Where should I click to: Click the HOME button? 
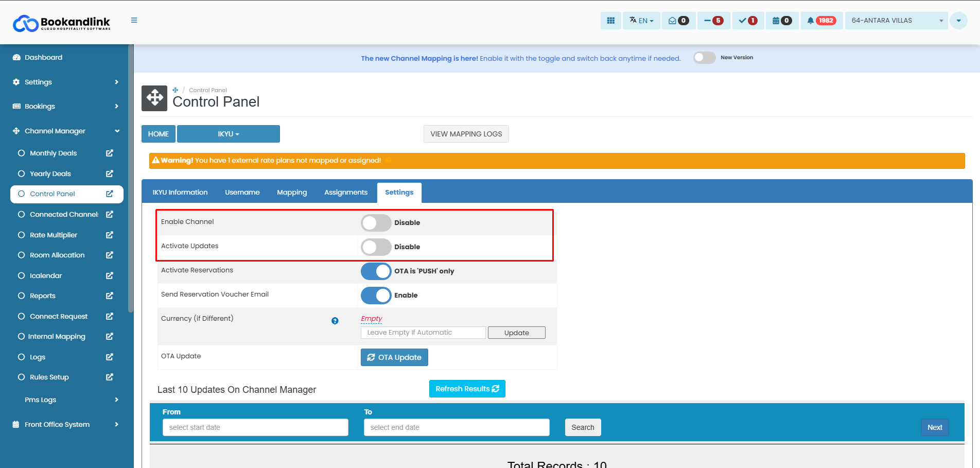(x=159, y=134)
